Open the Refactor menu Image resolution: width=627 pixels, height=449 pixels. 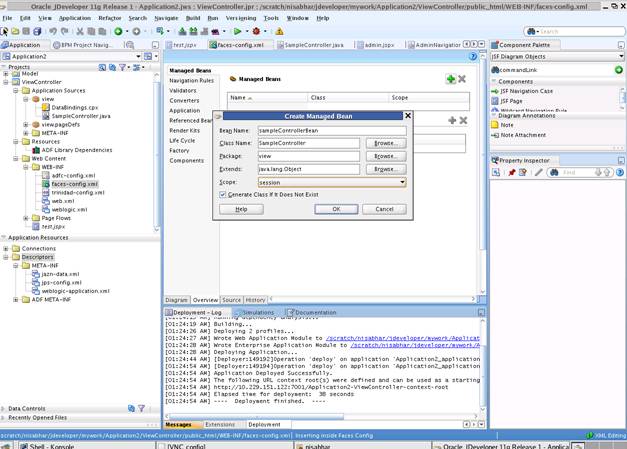click(x=109, y=18)
